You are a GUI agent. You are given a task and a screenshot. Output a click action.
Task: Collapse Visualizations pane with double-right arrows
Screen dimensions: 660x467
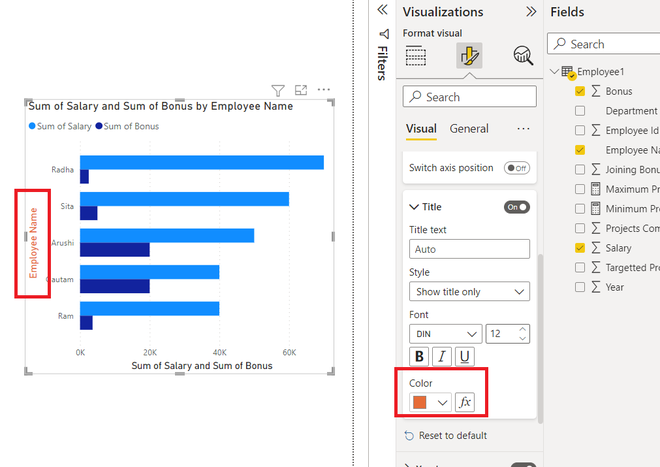(531, 12)
